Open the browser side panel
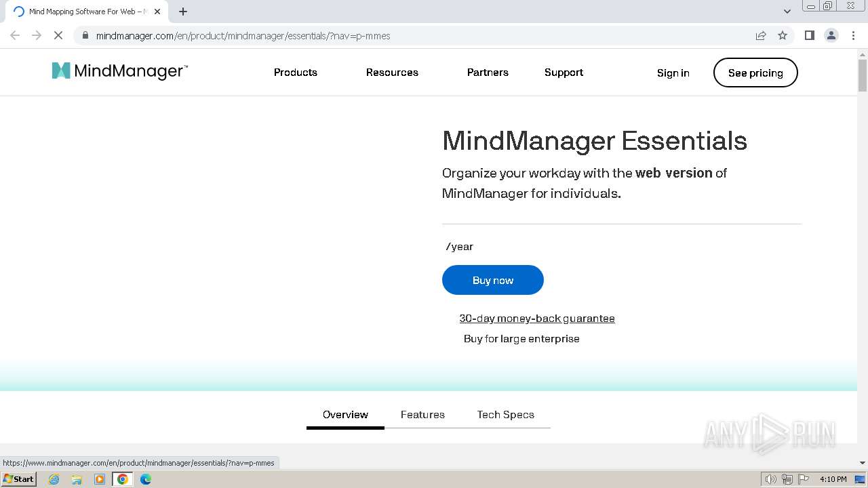Viewport: 868px width, 488px height. pos(809,35)
